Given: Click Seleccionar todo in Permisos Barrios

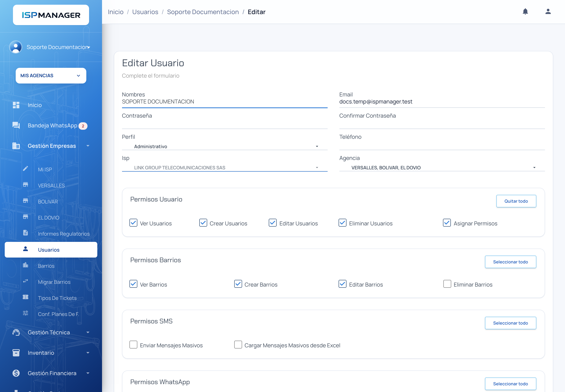Looking at the screenshot, I should (510, 262).
